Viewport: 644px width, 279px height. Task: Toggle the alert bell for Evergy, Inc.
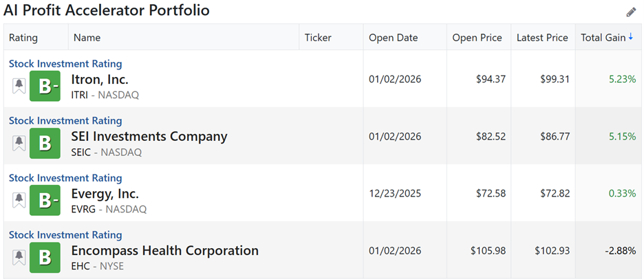point(19,200)
